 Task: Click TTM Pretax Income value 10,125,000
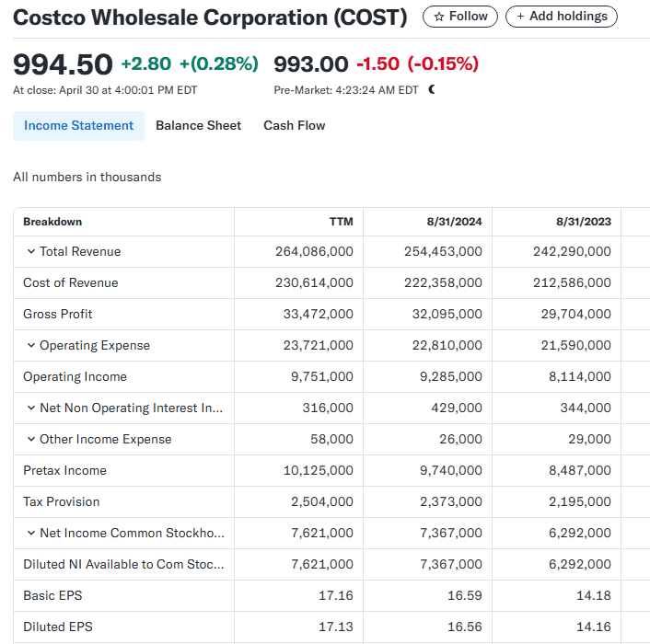319,470
